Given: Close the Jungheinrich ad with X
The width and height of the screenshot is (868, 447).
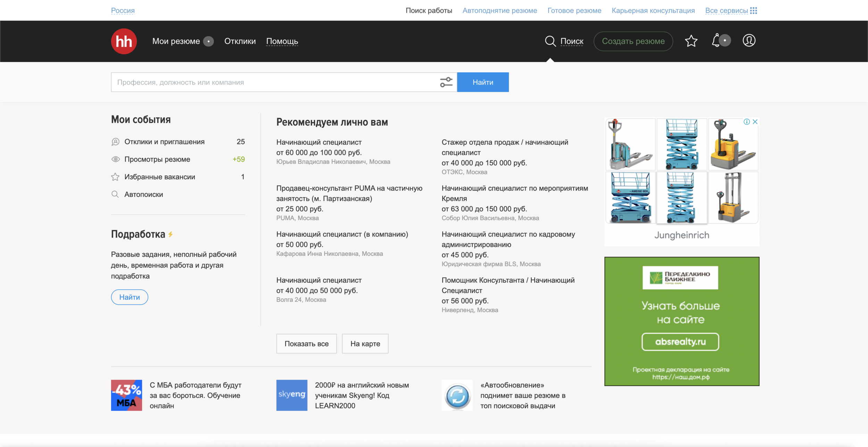Looking at the screenshot, I should click(755, 122).
